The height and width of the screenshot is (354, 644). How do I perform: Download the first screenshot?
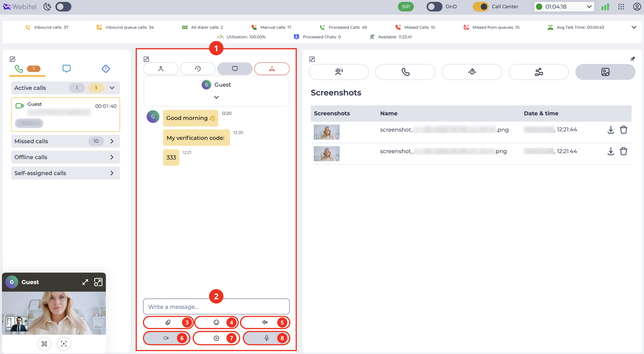pos(611,130)
